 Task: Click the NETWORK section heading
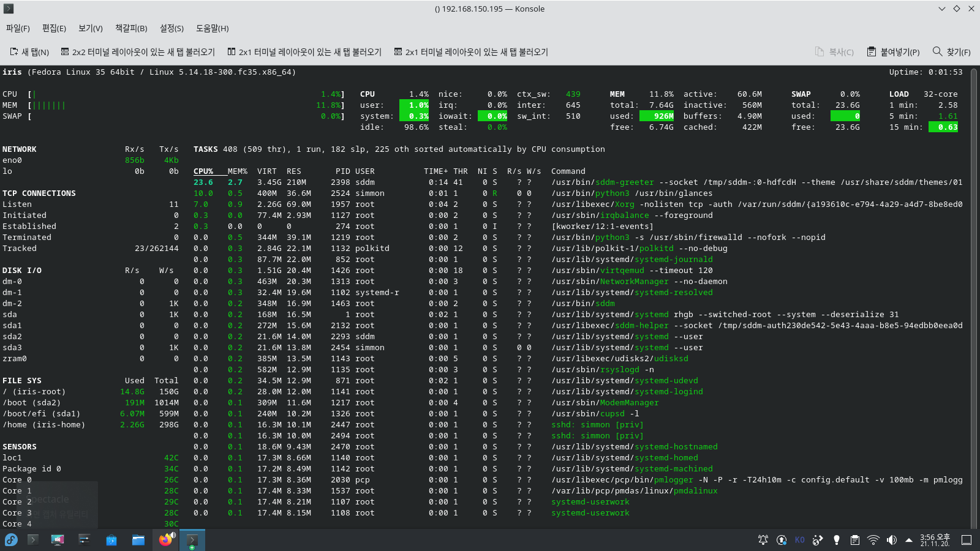tap(20, 149)
